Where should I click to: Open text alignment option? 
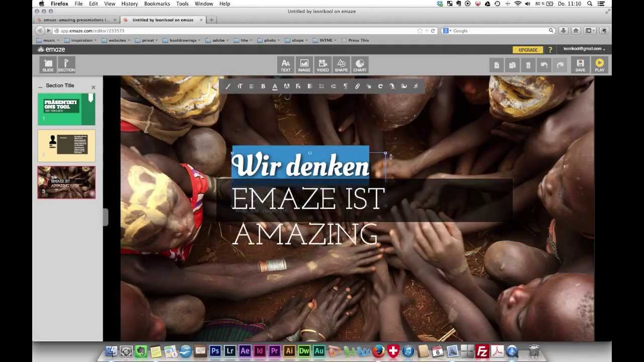(251, 86)
